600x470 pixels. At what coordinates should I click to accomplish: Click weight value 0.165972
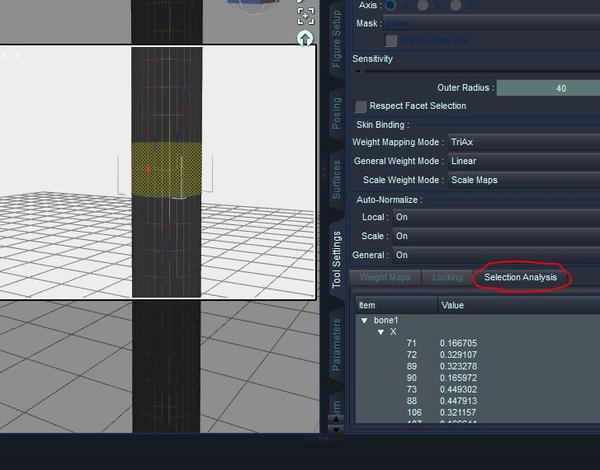click(458, 378)
